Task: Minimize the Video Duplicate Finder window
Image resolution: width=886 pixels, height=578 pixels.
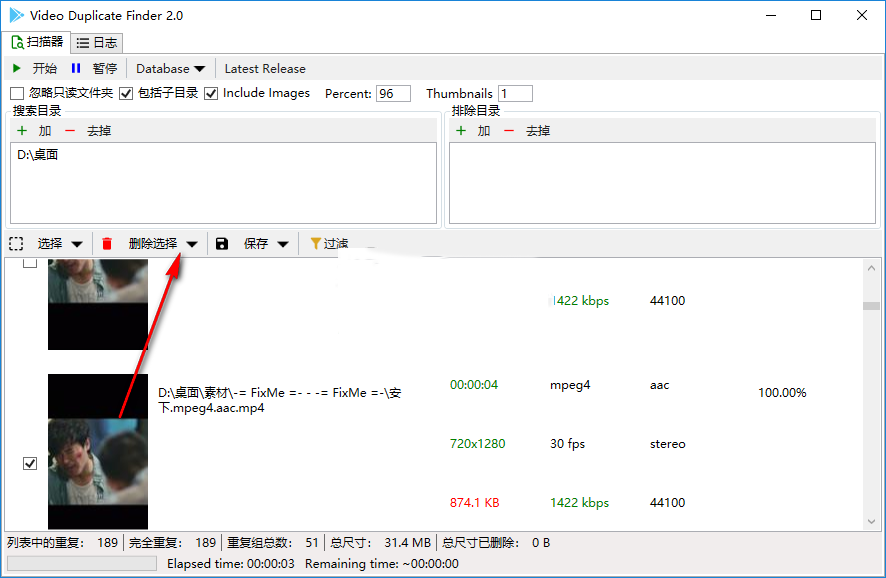Action: pos(771,15)
